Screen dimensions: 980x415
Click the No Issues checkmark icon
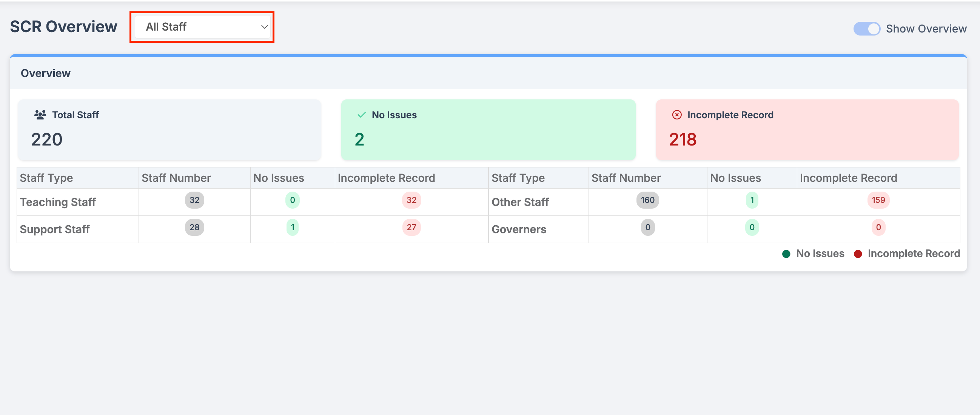coord(361,115)
